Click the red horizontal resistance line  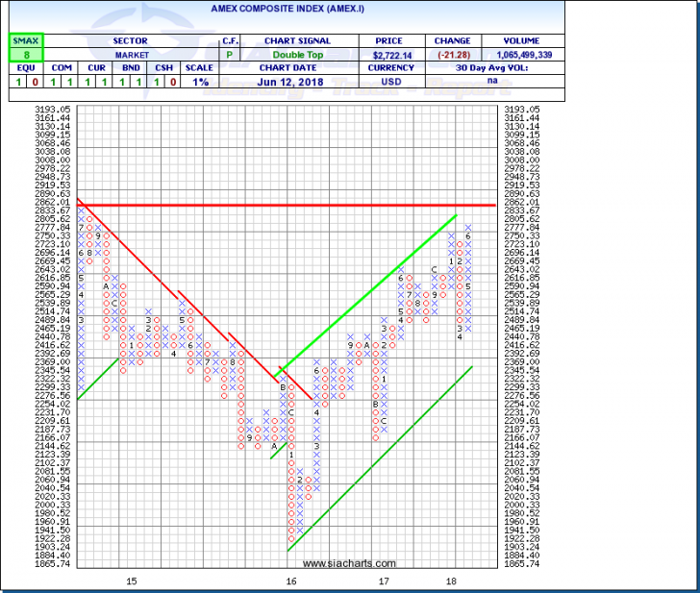point(288,205)
